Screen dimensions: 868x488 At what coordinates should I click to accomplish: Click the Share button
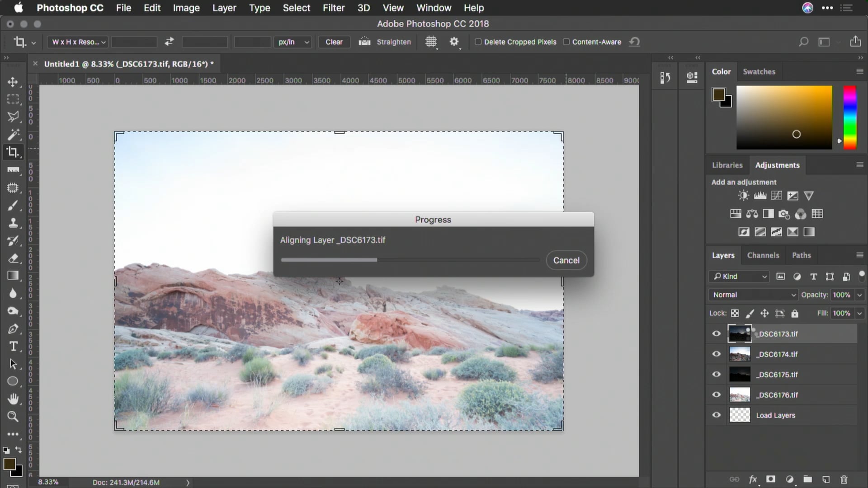[x=855, y=42]
